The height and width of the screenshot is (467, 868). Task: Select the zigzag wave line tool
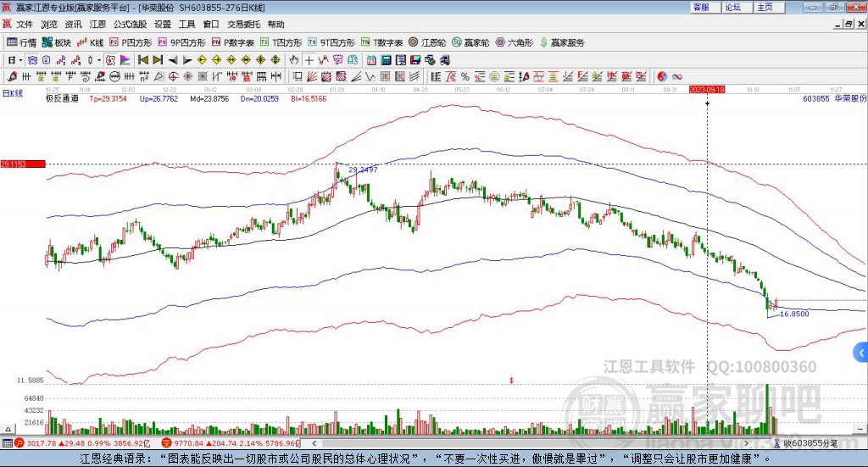(371, 76)
